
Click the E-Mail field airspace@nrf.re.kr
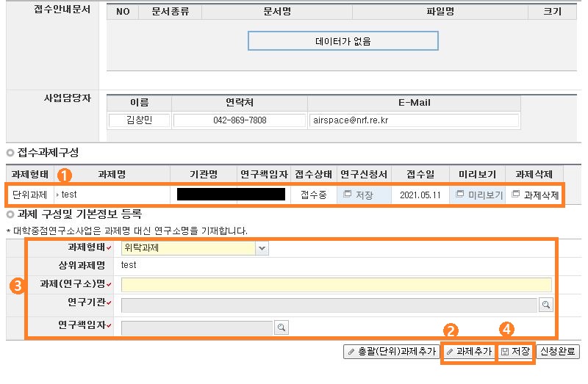[x=414, y=120]
